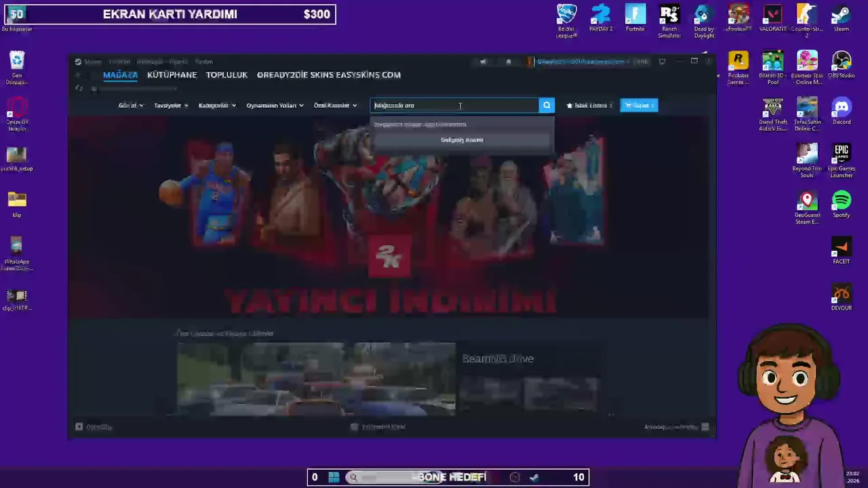Open Steam notifications bell icon
The width and height of the screenshot is (868, 488).
509,62
